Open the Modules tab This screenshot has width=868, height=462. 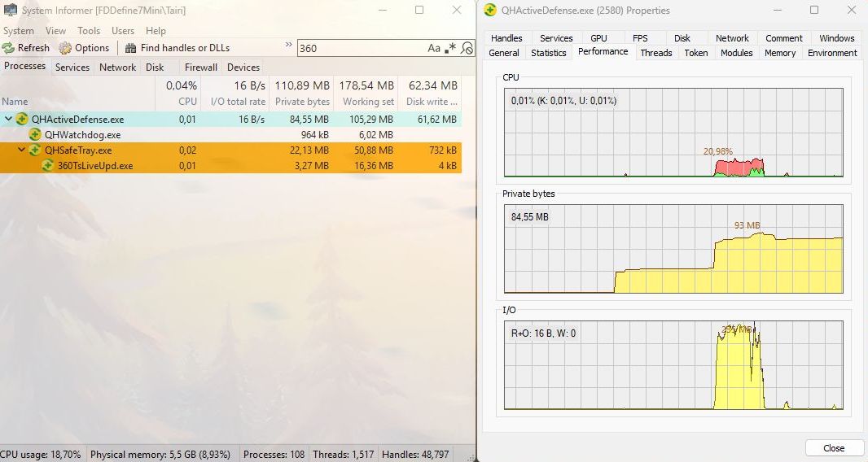tap(736, 53)
